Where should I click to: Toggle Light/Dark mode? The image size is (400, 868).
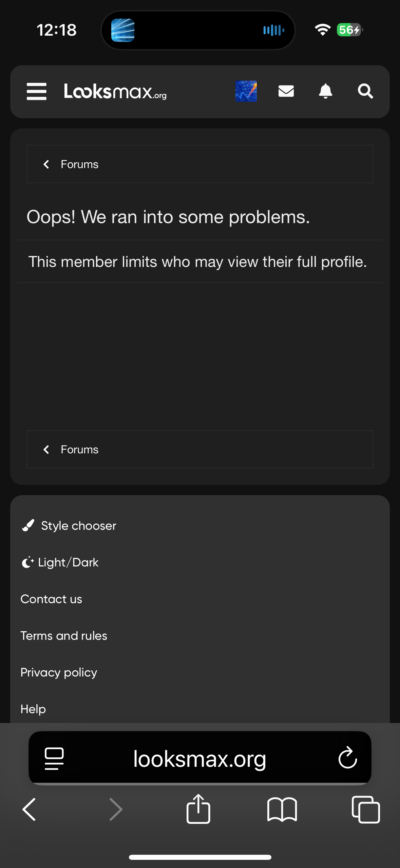[60, 562]
